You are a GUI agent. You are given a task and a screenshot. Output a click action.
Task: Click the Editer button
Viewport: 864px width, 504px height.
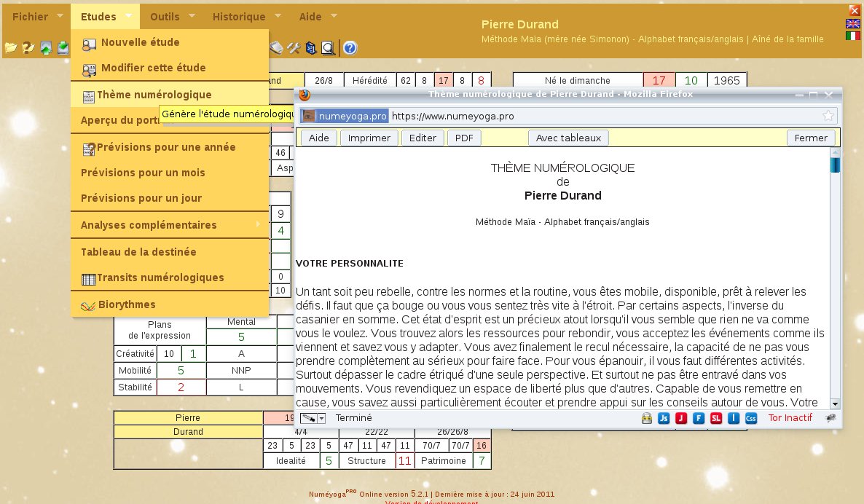click(x=423, y=138)
